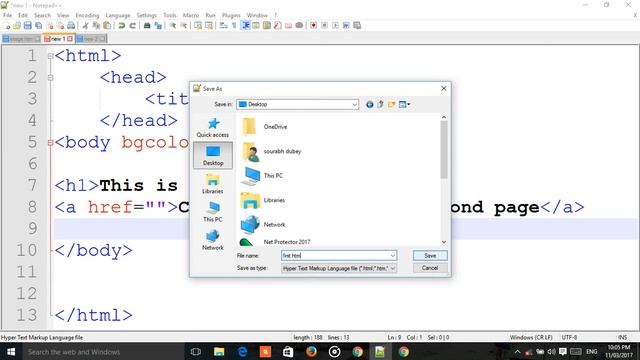The image size is (640, 360).
Task: Create a new folder in Save As dialog
Action: click(x=391, y=104)
